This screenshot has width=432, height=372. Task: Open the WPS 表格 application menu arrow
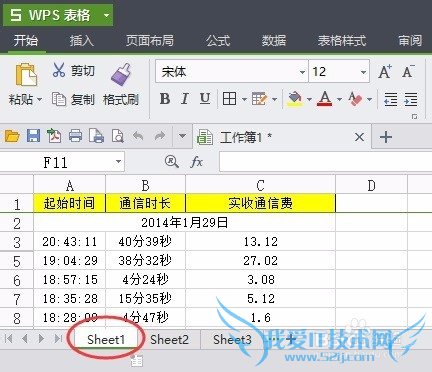click(x=106, y=15)
